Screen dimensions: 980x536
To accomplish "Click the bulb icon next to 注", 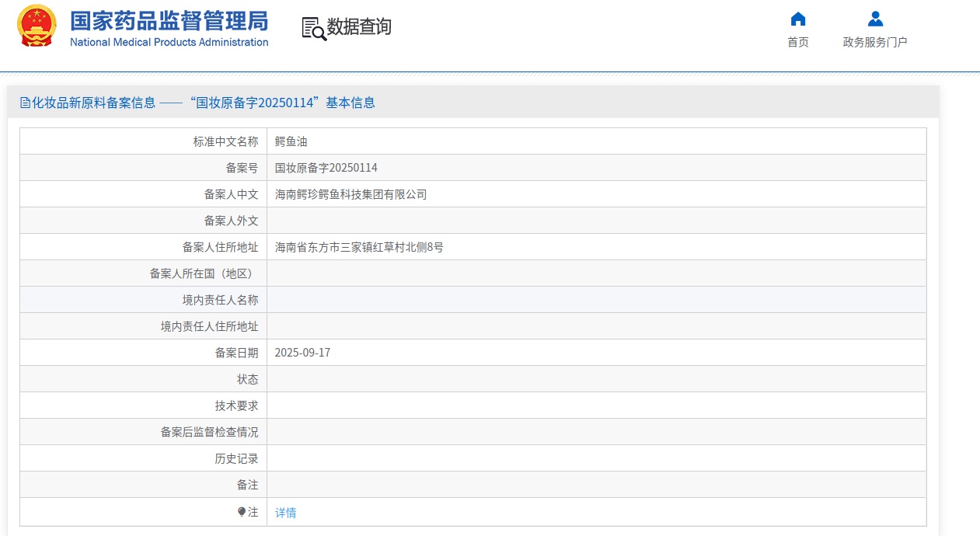I will (242, 512).
